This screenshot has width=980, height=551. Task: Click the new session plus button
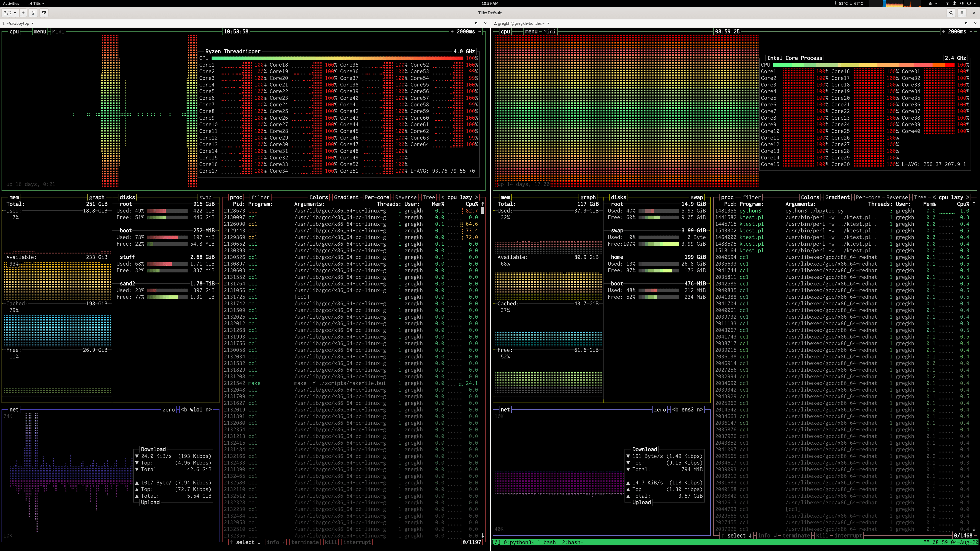coord(23,12)
